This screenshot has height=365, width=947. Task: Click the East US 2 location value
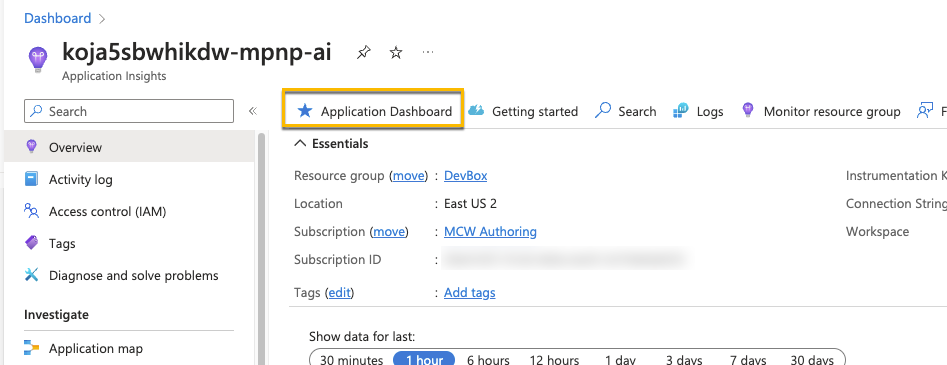pyautogui.click(x=470, y=204)
